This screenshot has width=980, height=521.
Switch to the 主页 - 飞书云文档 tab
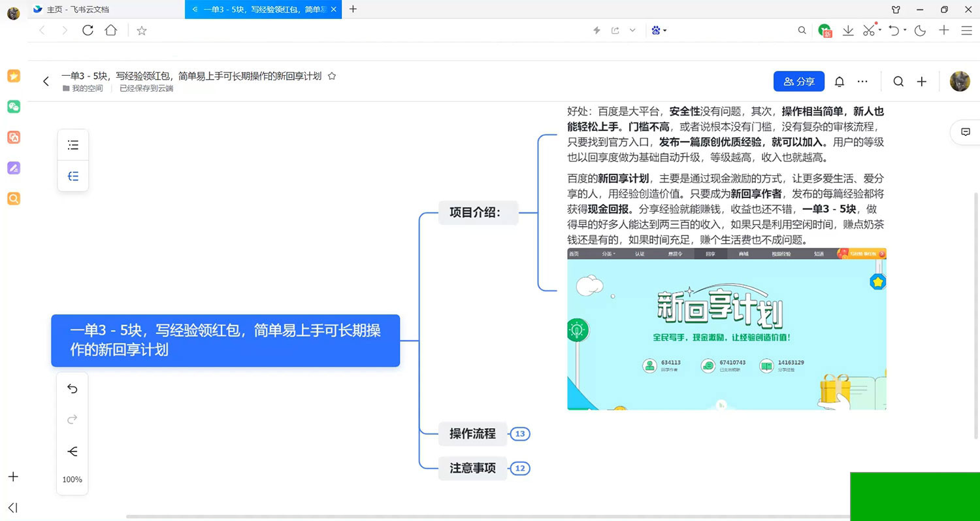106,9
